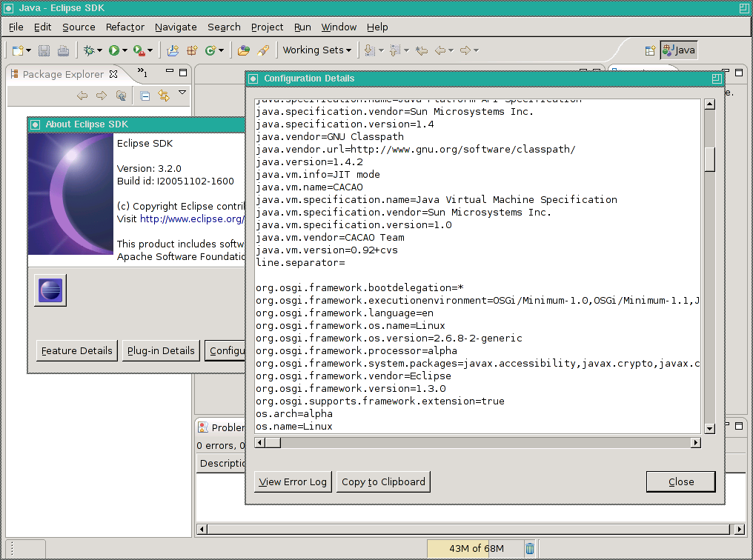The height and width of the screenshot is (560, 753).
Task: Close the Package Explorer view
Action: [113, 74]
